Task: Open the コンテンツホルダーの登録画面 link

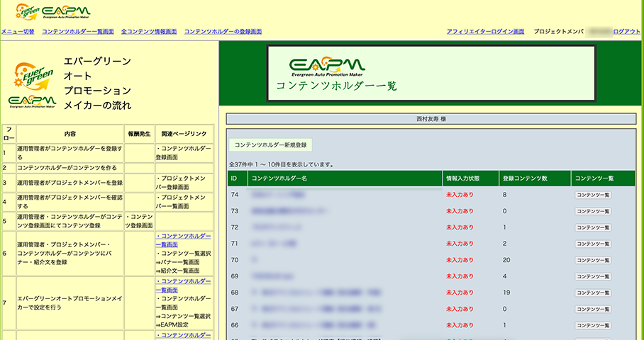Action: click(223, 32)
